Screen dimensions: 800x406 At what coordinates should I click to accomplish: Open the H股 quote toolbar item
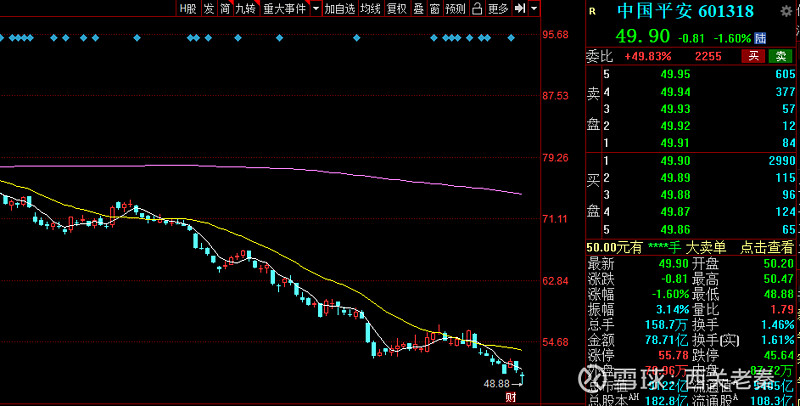[x=188, y=8]
